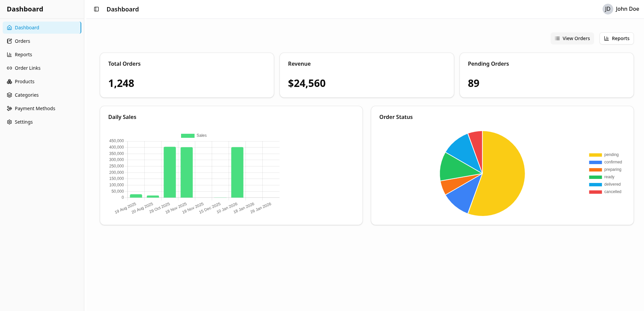Click the 10 Jan 2026 sales bar

tap(237, 172)
